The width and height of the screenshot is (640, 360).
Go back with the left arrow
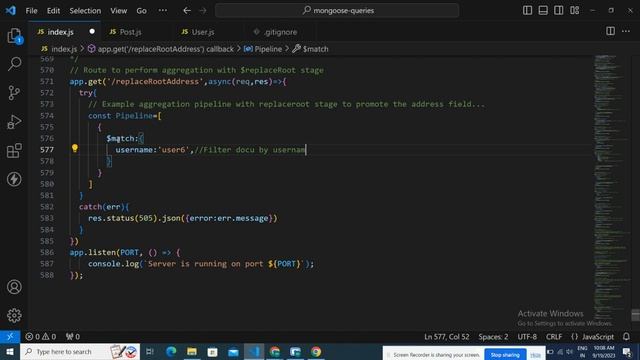click(x=187, y=11)
